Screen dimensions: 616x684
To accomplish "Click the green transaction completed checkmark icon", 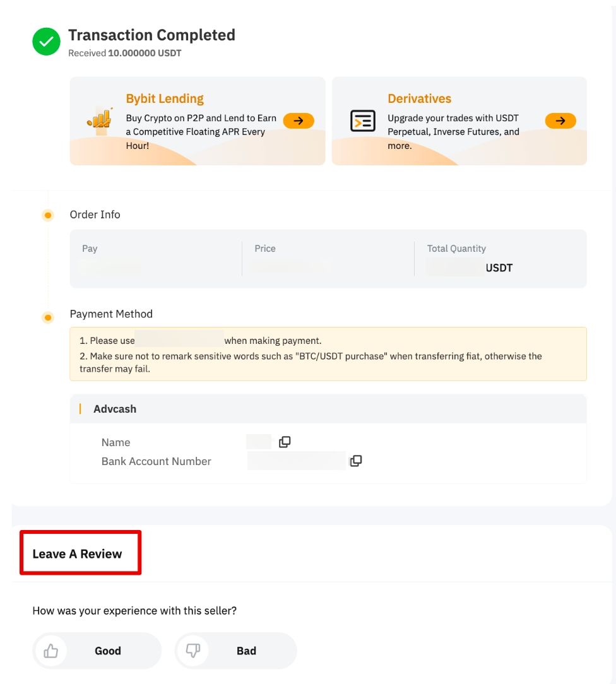I will click(46, 42).
